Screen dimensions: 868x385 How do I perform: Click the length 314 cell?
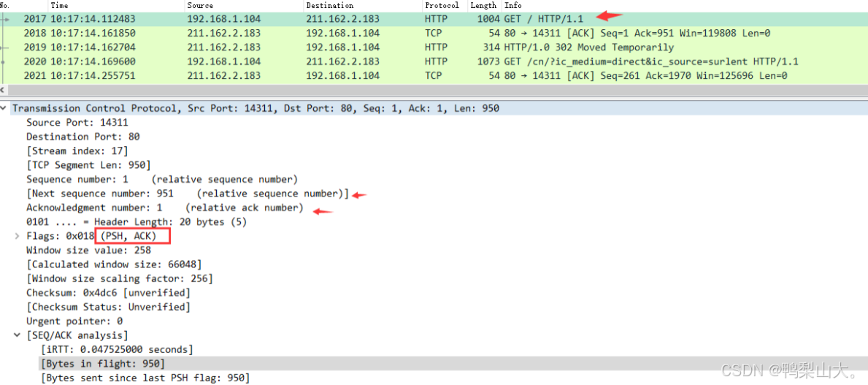492,47
